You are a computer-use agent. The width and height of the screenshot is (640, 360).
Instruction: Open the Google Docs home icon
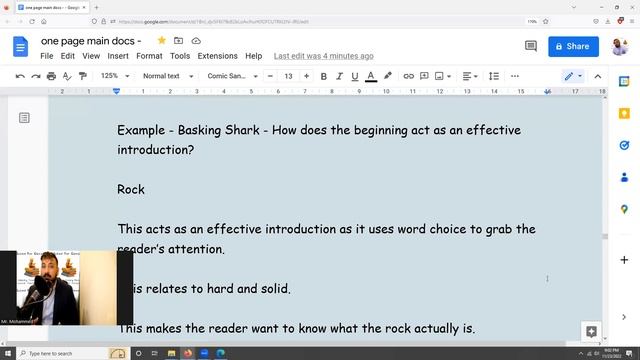[20, 47]
